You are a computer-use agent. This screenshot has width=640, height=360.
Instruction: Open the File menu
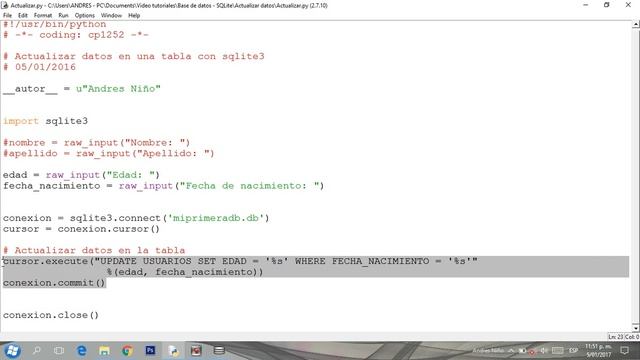(7, 16)
